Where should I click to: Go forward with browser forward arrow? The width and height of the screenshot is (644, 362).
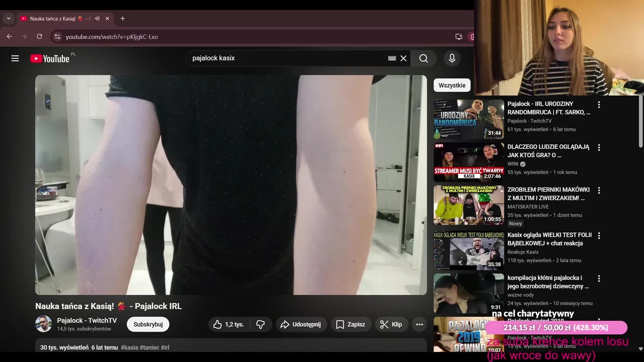click(24, 36)
